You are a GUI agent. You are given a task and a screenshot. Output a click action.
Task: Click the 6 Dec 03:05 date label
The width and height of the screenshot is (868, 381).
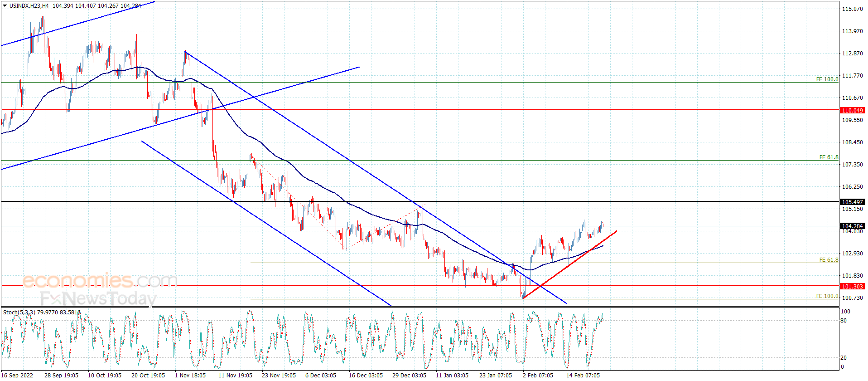(x=321, y=375)
